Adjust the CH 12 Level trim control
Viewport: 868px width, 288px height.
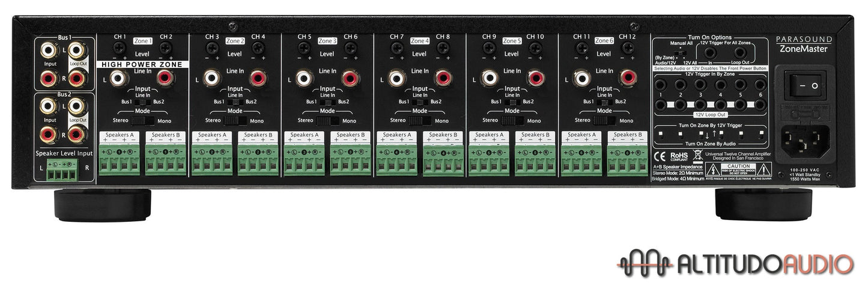pyautogui.click(x=629, y=49)
